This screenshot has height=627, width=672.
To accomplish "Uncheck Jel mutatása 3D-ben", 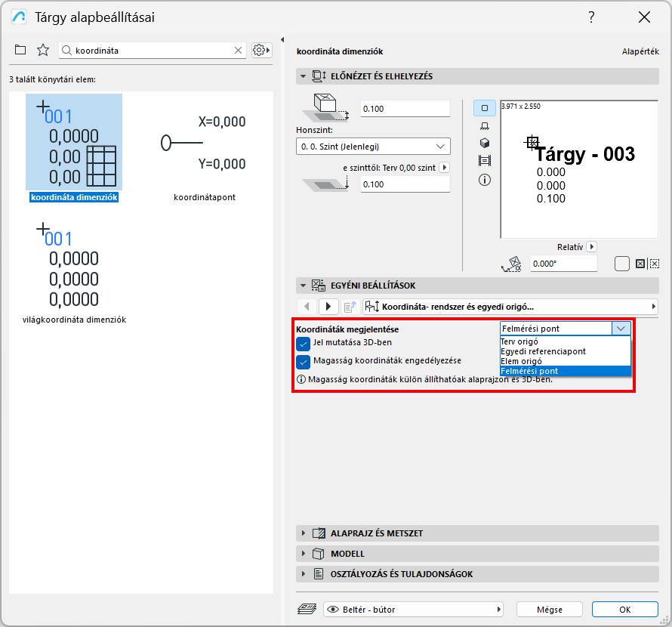I will tap(303, 344).
